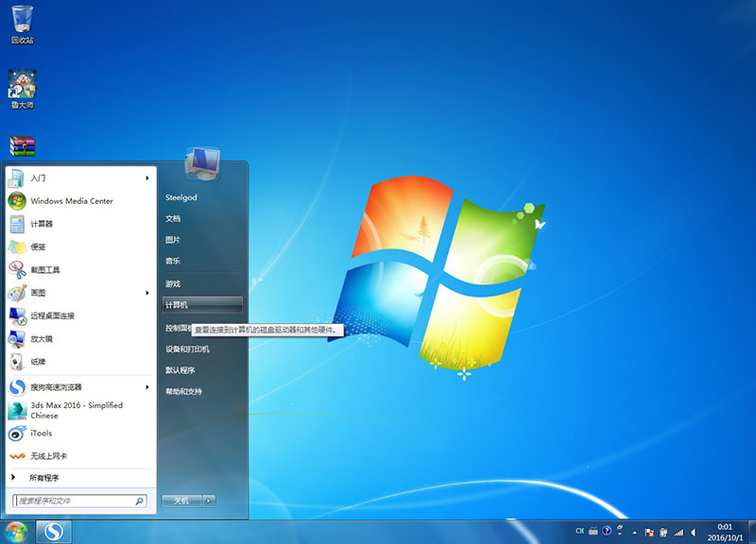Expand the 搜狗高速浏览器 jump list arrow

[x=147, y=387]
